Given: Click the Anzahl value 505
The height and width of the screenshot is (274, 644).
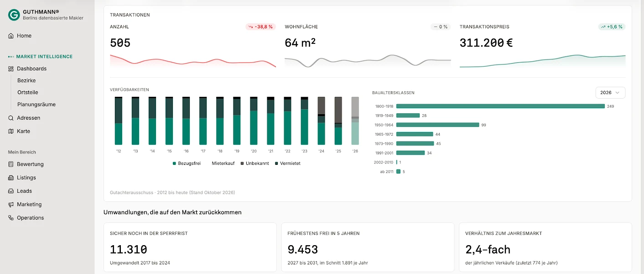Looking at the screenshot, I should tap(120, 43).
